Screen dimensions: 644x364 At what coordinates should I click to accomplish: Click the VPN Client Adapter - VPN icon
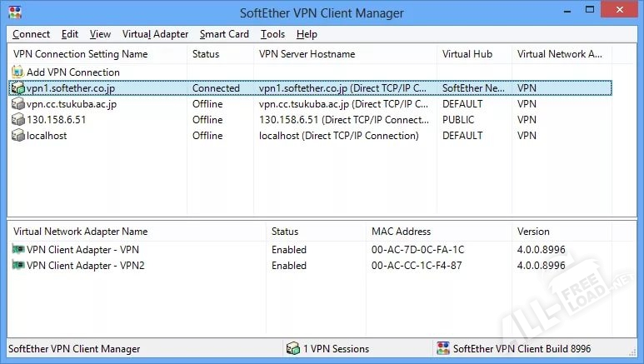point(18,249)
